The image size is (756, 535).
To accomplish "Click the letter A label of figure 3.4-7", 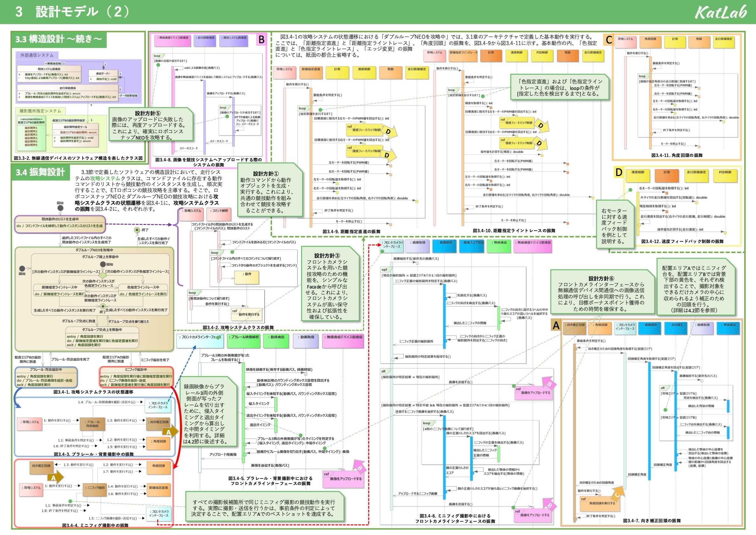I will click(x=557, y=326).
